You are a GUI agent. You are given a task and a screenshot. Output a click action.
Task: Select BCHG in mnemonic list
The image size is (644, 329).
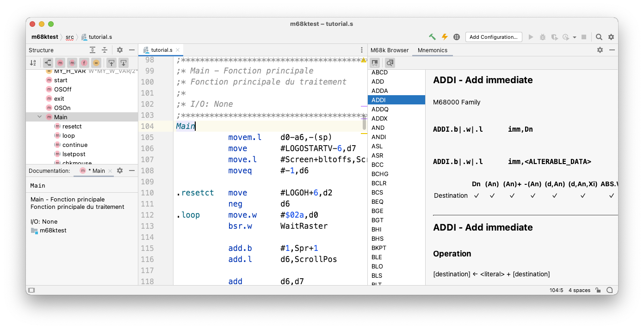[x=396, y=174]
